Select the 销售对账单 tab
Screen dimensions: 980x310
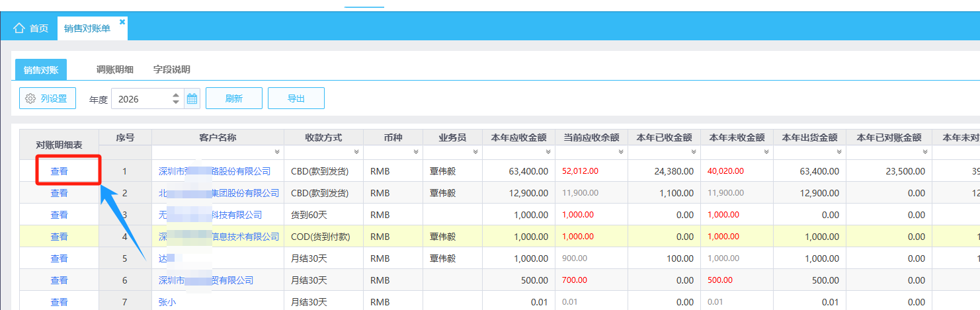tap(87, 28)
